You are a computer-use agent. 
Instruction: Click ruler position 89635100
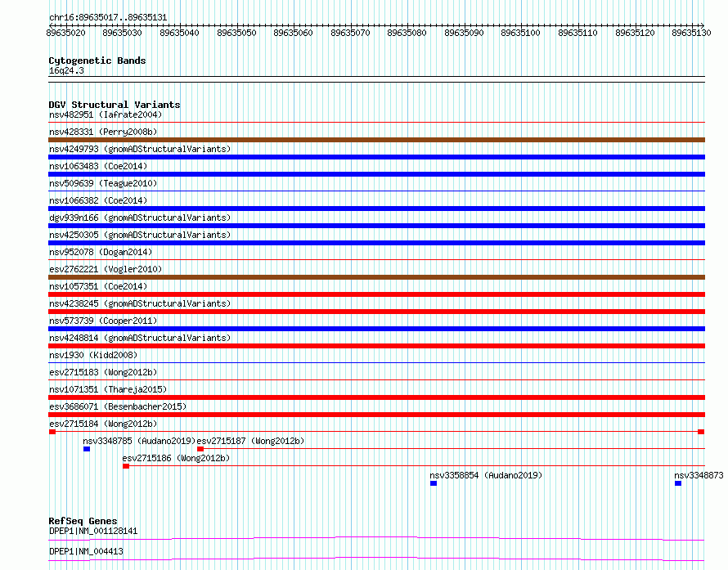click(x=520, y=33)
